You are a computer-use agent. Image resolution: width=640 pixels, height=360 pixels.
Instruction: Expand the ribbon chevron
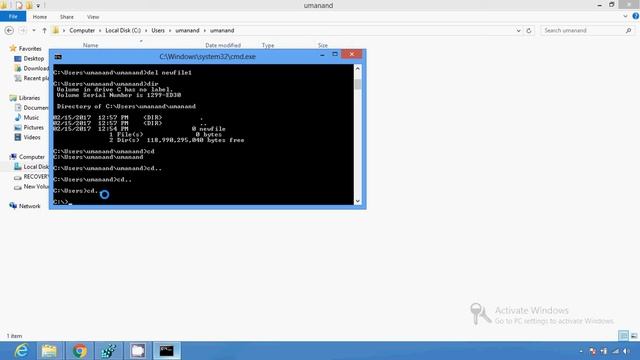coord(625,16)
